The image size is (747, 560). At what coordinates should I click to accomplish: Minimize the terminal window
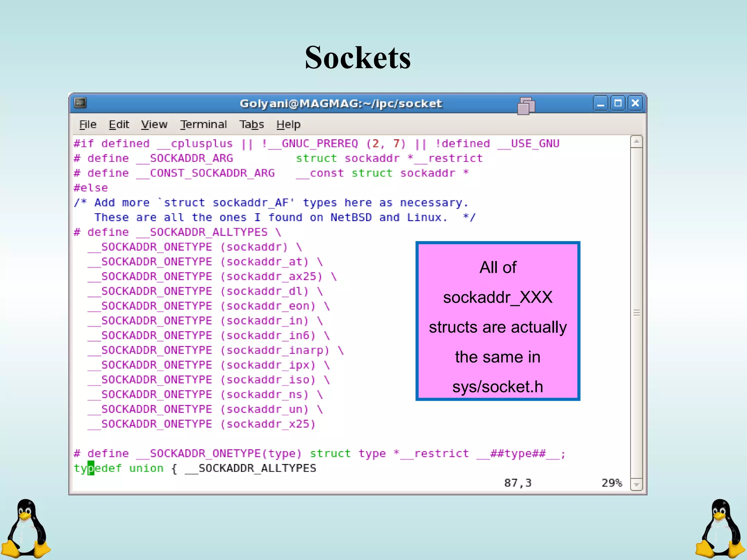(x=600, y=104)
